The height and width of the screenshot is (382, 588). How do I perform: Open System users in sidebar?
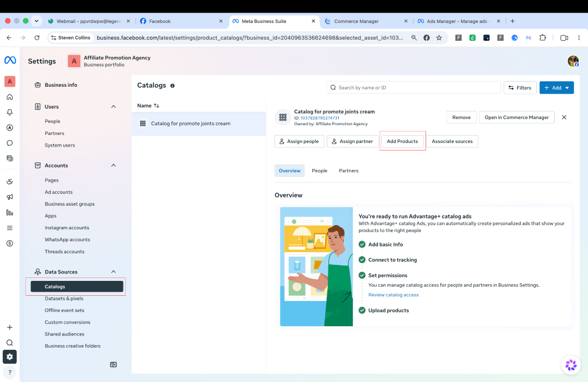point(60,145)
